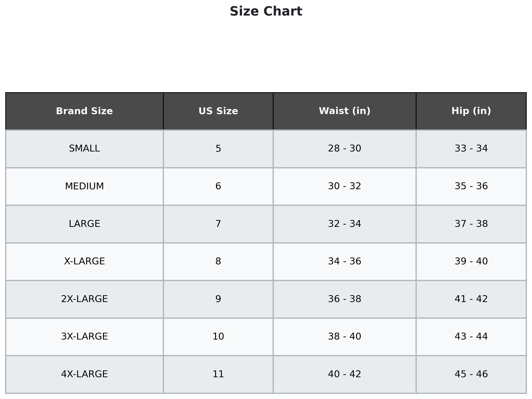Select the 3X-LARGE brand size cell
532x399 pixels.
click(84, 336)
